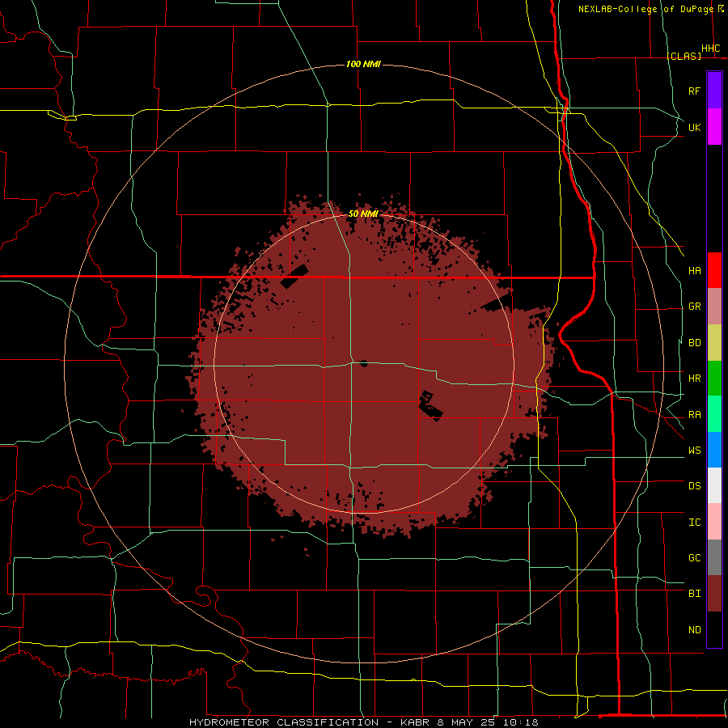Select the "GC" legend label
This screenshot has width=728, height=728.
point(695,558)
